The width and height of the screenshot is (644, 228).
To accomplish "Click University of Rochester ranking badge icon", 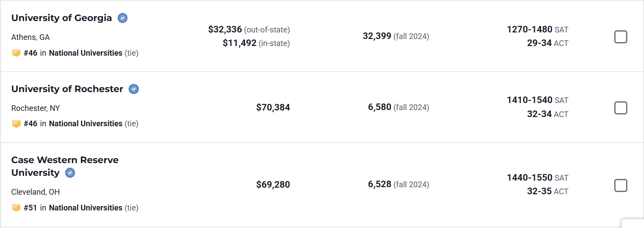I will click(x=16, y=124).
